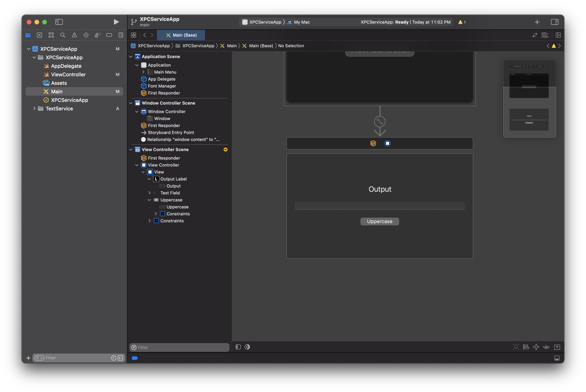The image size is (586, 392).
Task: Add new file with plus button
Action: (x=28, y=358)
